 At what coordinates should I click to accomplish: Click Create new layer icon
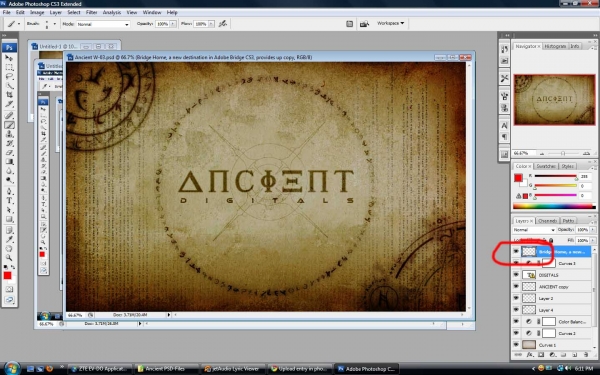[575, 355]
